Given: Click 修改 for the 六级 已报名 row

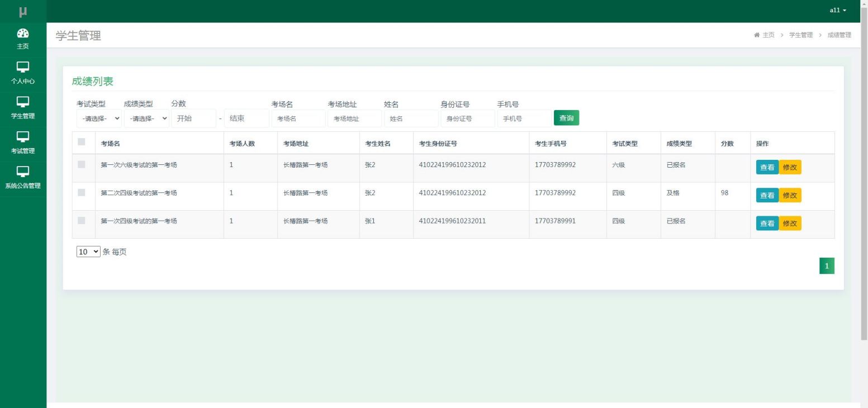Looking at the screenshot, I should pos(790,167).
